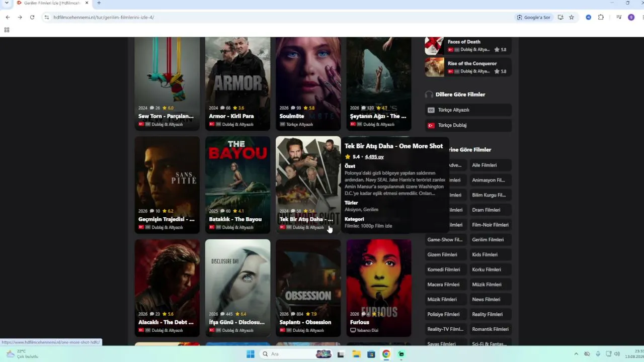Select the Animasyon Filmleri category
644x362 pixels.
[490, 180]
